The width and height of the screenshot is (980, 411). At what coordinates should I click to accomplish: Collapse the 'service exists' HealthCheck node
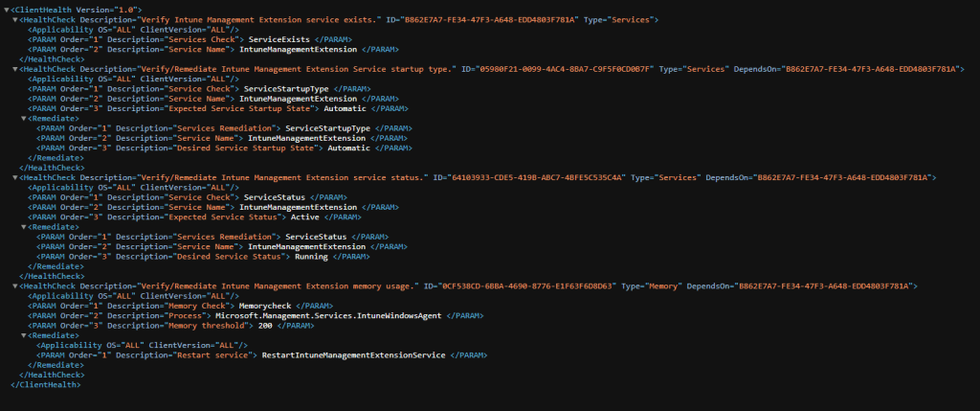pos(14,19)
